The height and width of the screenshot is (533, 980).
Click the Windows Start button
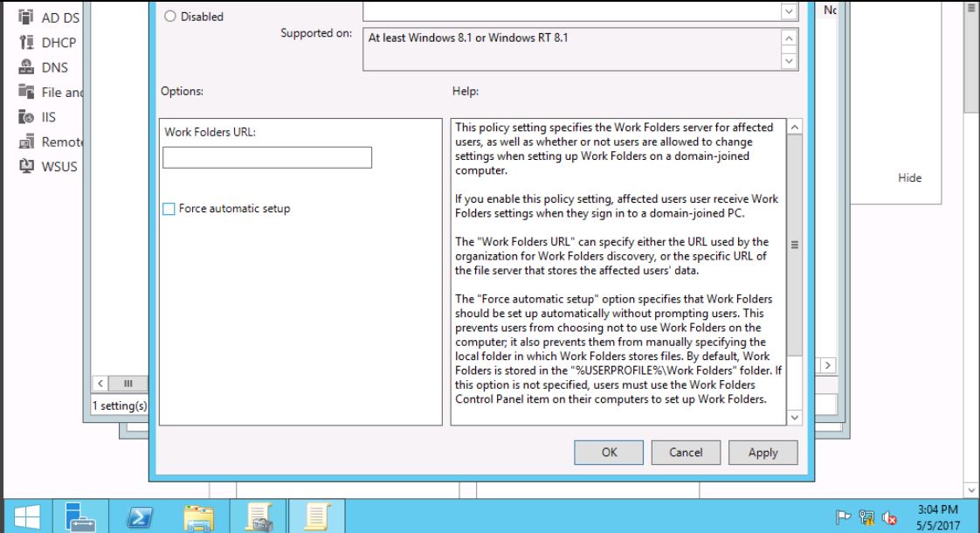coord(26,515)
